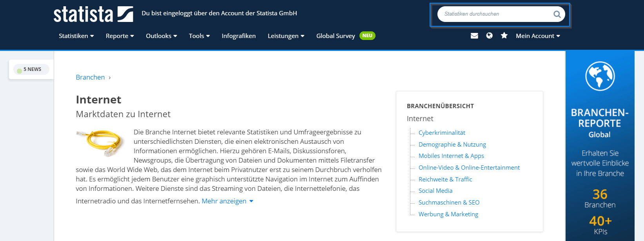644x241 pixels.
Task: Expand text with Mehr anzeigen
Action: pyautogui.click(x=228, y=201)
